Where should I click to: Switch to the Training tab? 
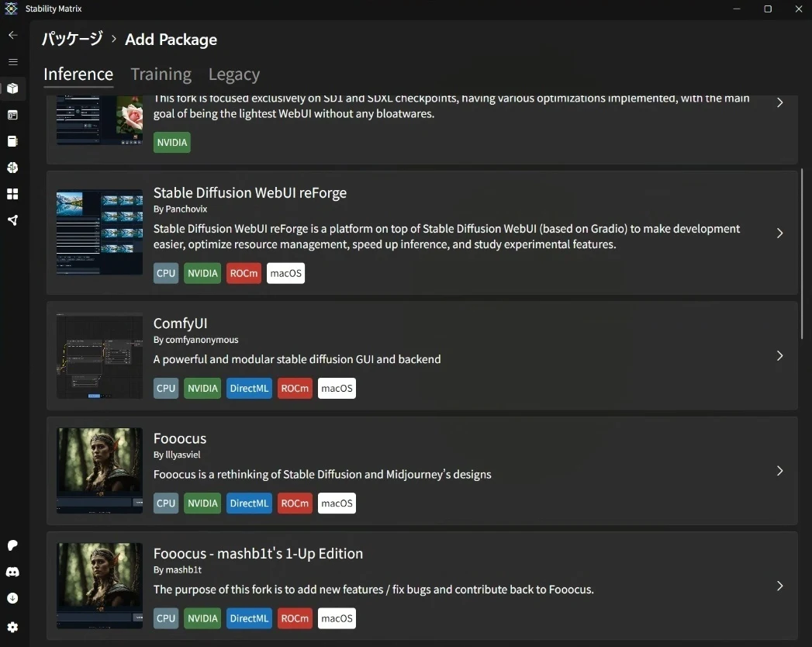(x=161, y=74)
